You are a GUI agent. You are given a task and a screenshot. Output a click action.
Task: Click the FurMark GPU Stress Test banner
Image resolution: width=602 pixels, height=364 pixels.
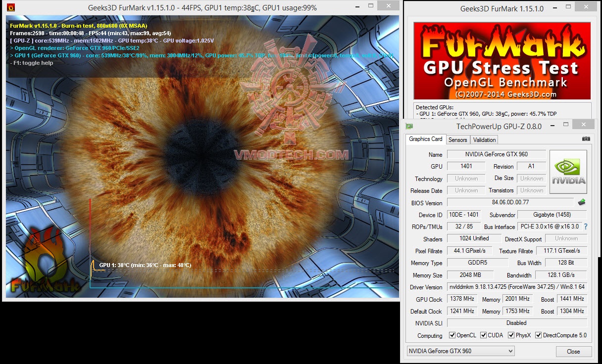click(502, 61)
